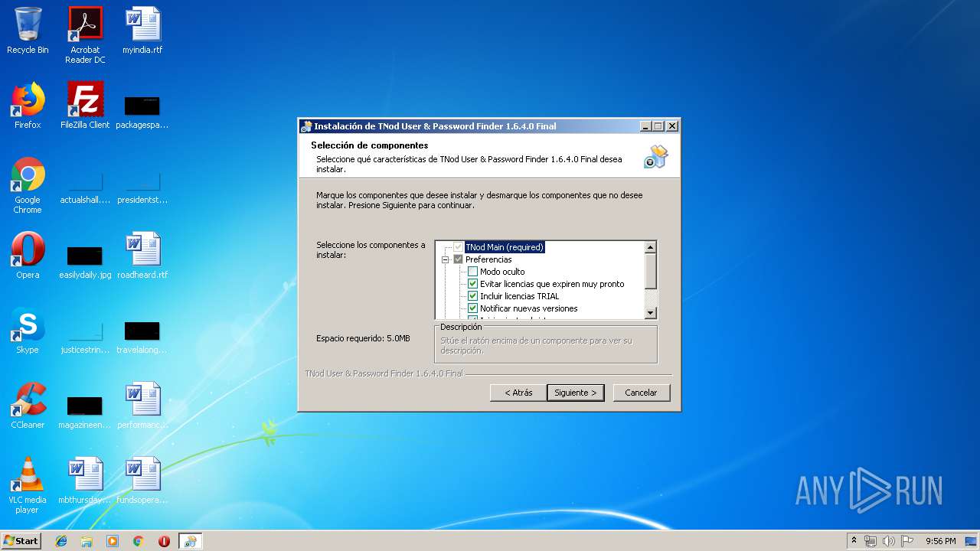
Task: Go back with the Atrás button
Action: pos(518,393)
